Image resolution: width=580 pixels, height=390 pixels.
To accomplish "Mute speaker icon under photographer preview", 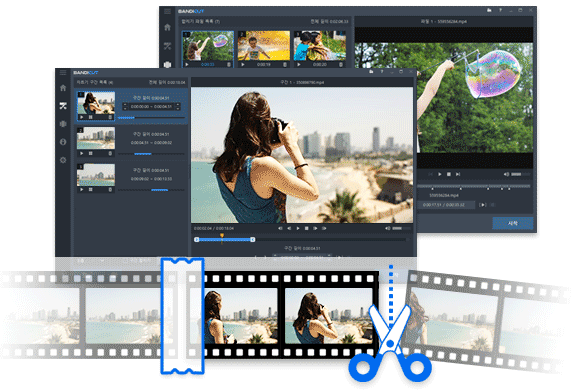I will (387, 229).
